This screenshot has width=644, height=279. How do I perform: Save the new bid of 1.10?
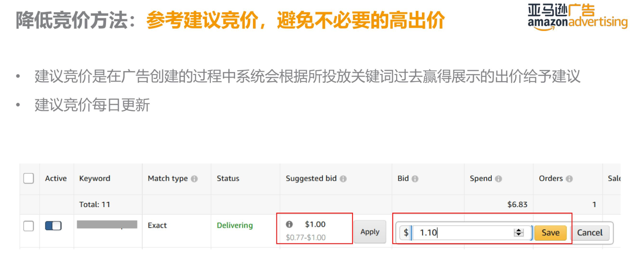550,233
